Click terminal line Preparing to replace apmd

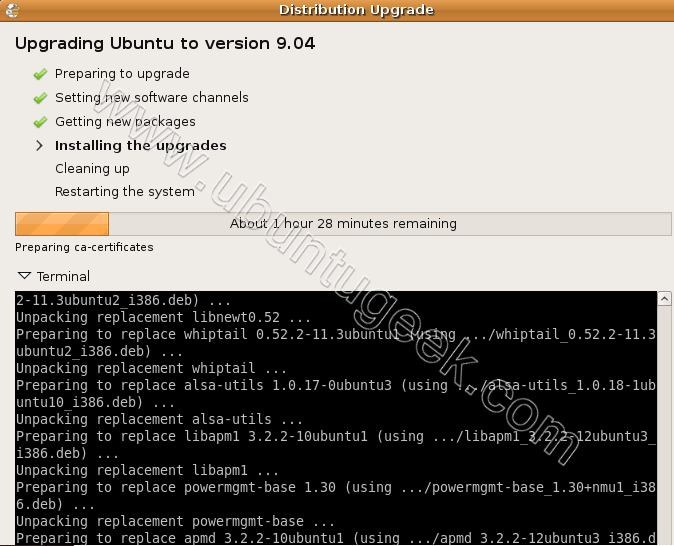336,538
